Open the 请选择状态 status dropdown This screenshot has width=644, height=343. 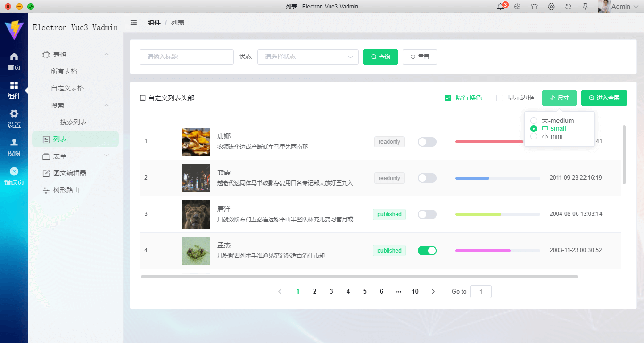[x=308, y=57]
